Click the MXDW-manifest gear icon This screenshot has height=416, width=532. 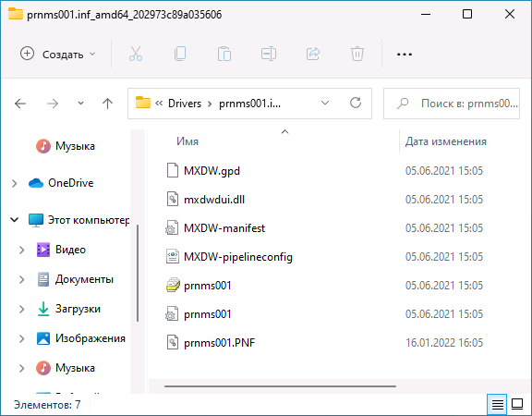tap(172, 227)
